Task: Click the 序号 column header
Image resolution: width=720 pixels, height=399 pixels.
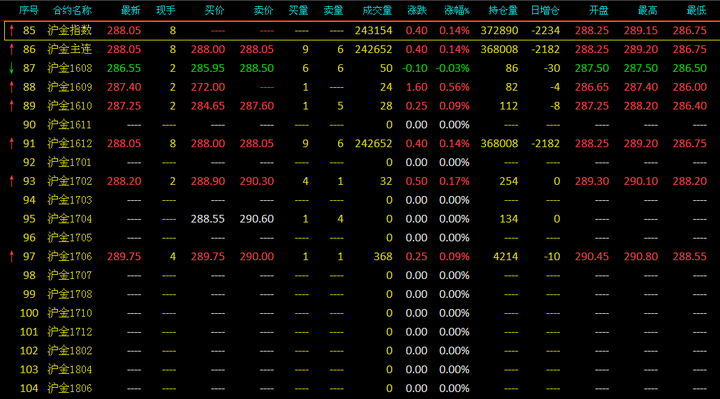Action: coord(28,10)
